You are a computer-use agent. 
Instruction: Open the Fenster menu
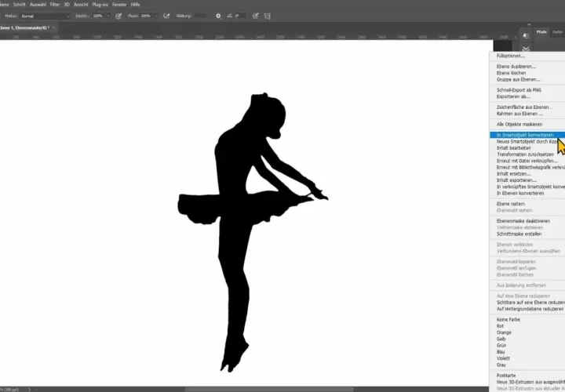pyautogui.click(x=119, y=5)
